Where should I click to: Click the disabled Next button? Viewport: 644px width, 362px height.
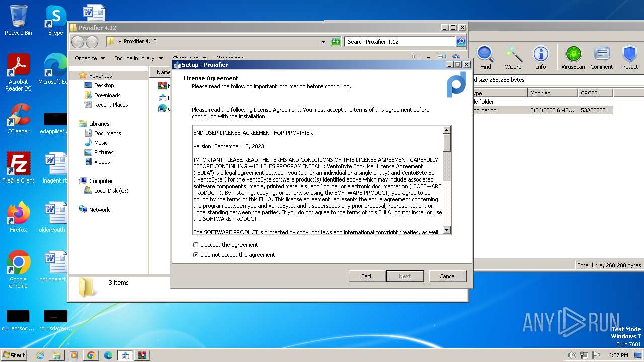[405, 276]
